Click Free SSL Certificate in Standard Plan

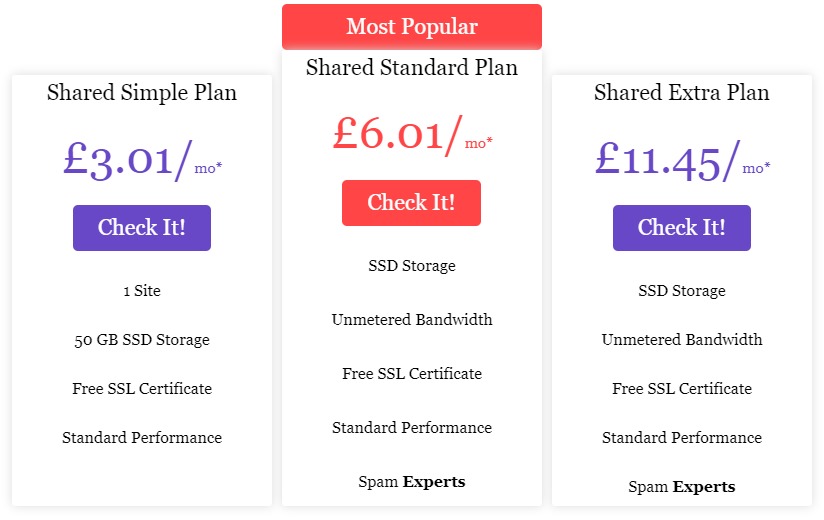412,373
